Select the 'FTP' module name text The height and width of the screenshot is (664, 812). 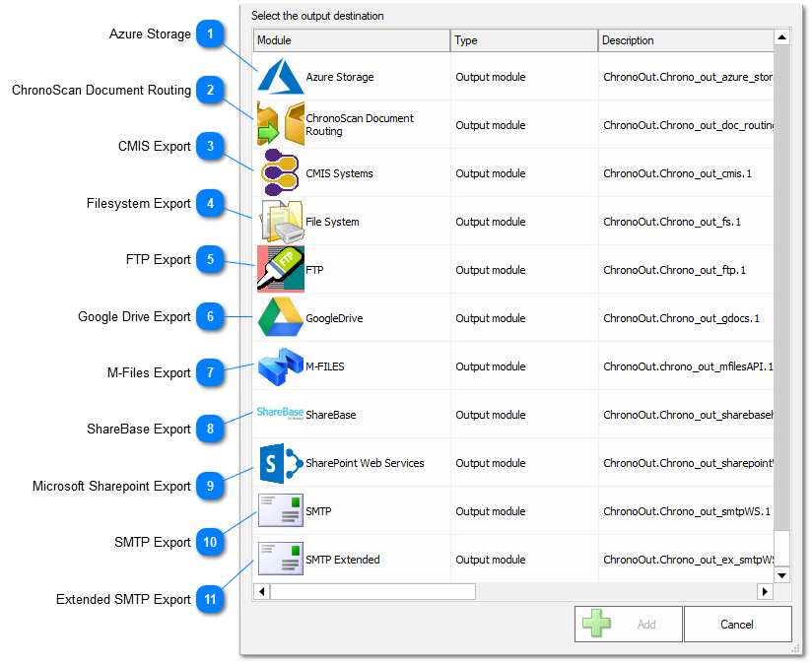pyautogui.click(x=314, y=270)
